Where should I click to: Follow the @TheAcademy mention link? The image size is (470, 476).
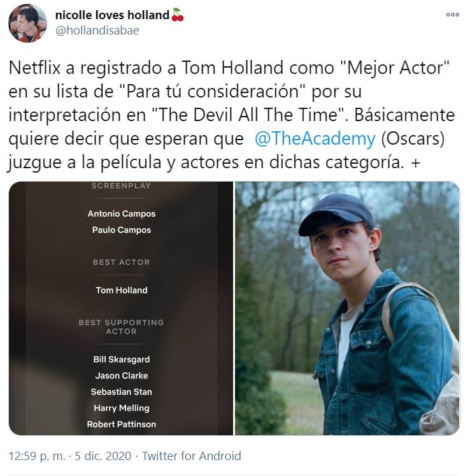315,139
